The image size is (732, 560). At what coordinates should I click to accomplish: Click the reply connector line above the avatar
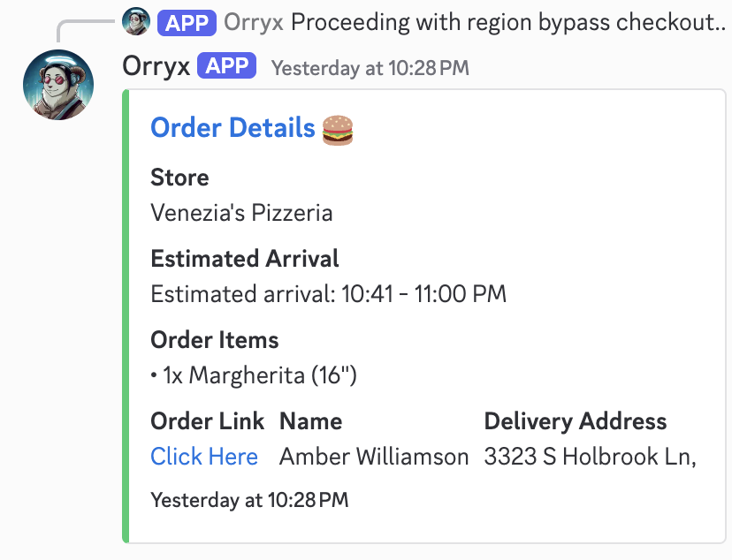click(84, 26)
